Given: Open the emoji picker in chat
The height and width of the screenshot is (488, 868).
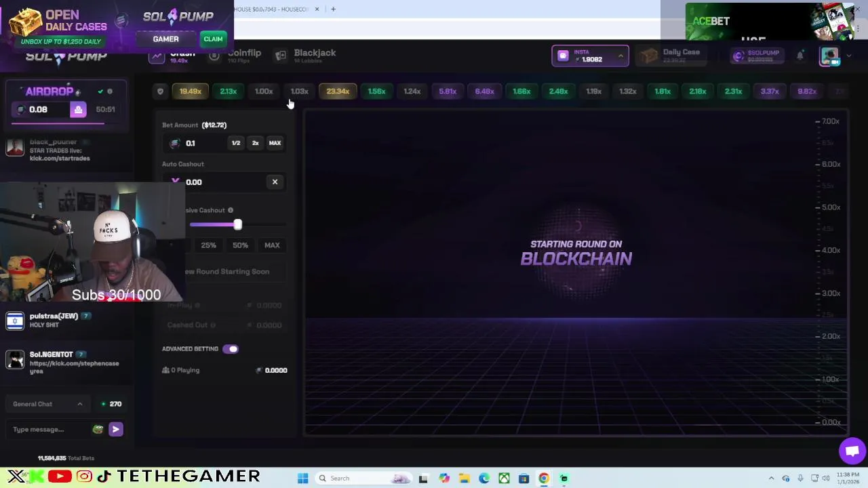Looking at the screenshot, I should (x=98, y=429).
